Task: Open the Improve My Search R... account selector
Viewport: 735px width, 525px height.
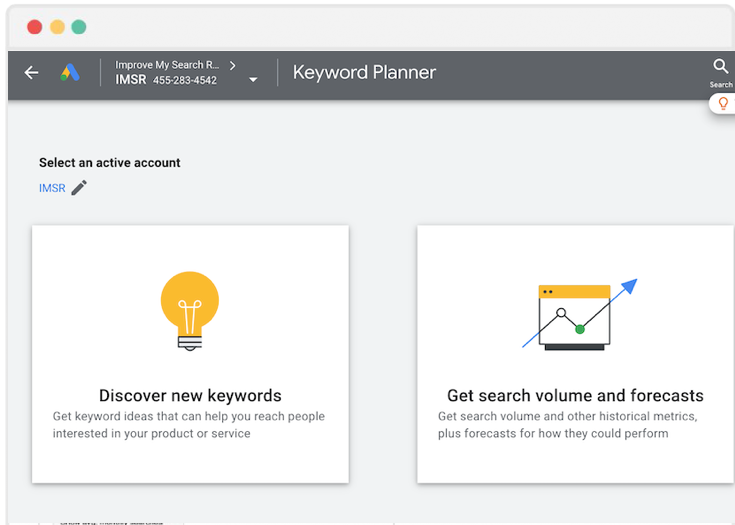Action: coord(167,65)
